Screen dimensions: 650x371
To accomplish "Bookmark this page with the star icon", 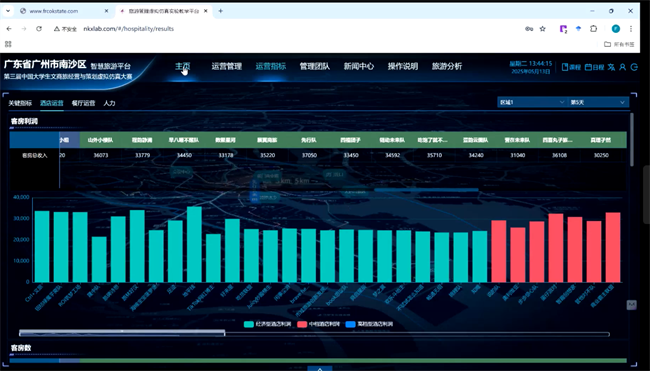I will coord(542,29).
